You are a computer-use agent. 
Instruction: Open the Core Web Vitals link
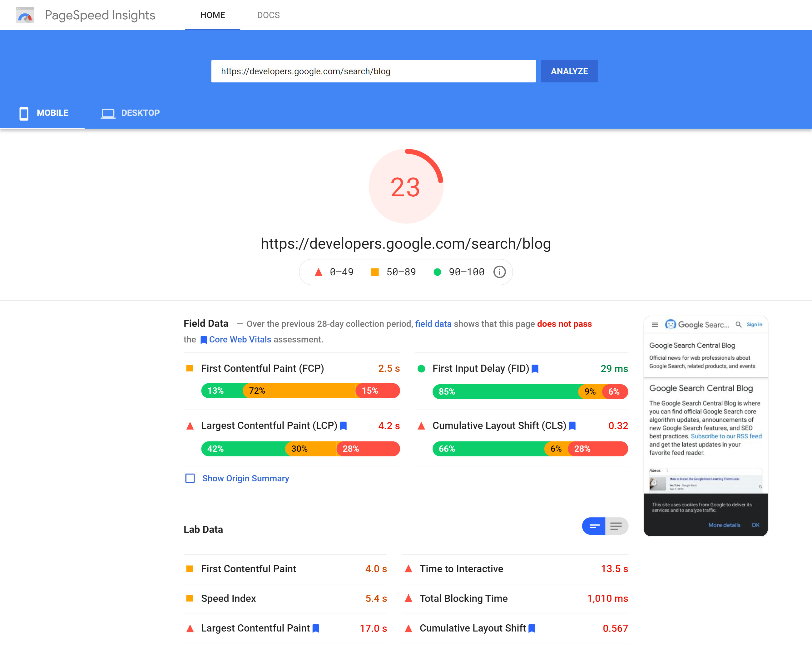240,340
